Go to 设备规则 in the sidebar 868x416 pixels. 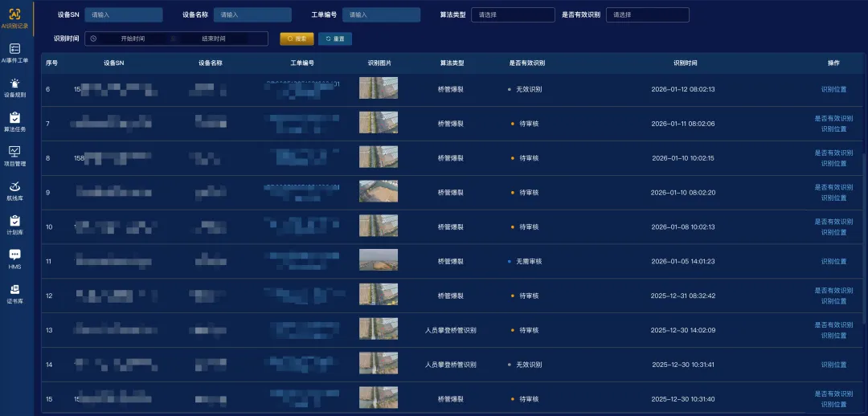coord(15,88)
